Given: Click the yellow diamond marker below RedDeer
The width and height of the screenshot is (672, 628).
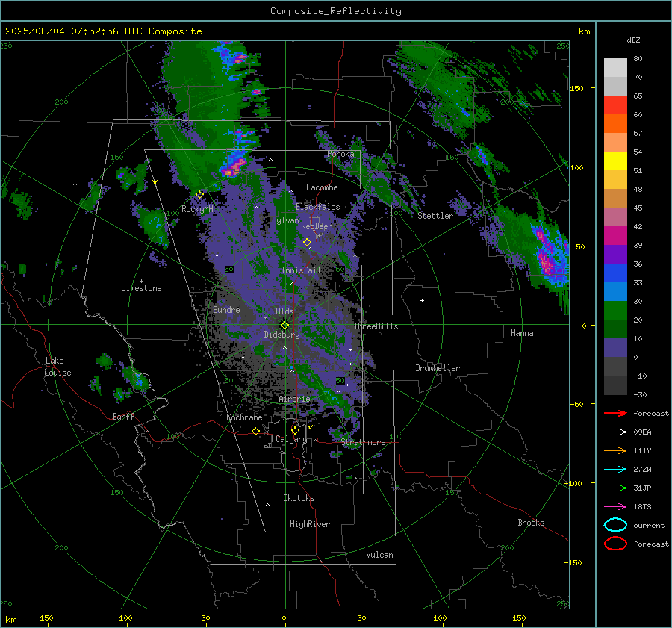Looking at the screenshot, I should [x=308, y=243].
